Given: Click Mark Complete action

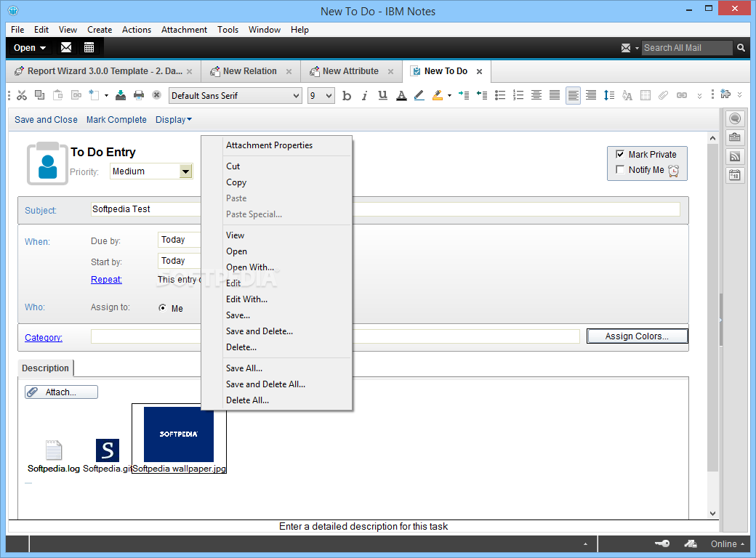Looking at the screenshot, I should [116, 119].
